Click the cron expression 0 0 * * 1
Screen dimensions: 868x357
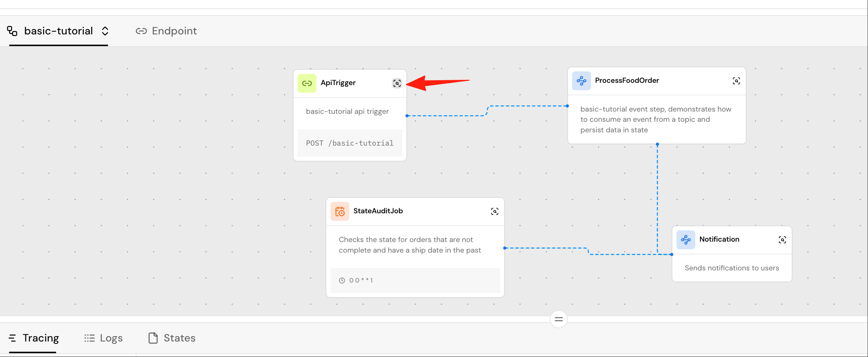pyautogui.click(x=361, y=280)
